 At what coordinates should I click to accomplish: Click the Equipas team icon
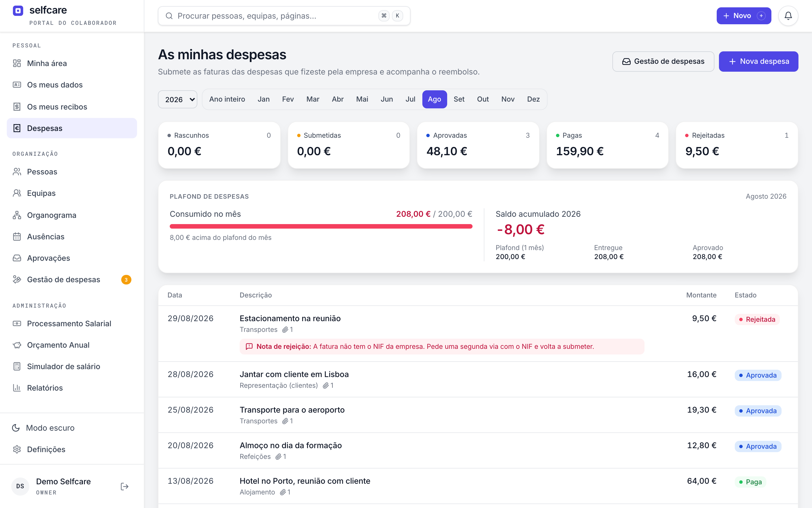pos(17,193)
